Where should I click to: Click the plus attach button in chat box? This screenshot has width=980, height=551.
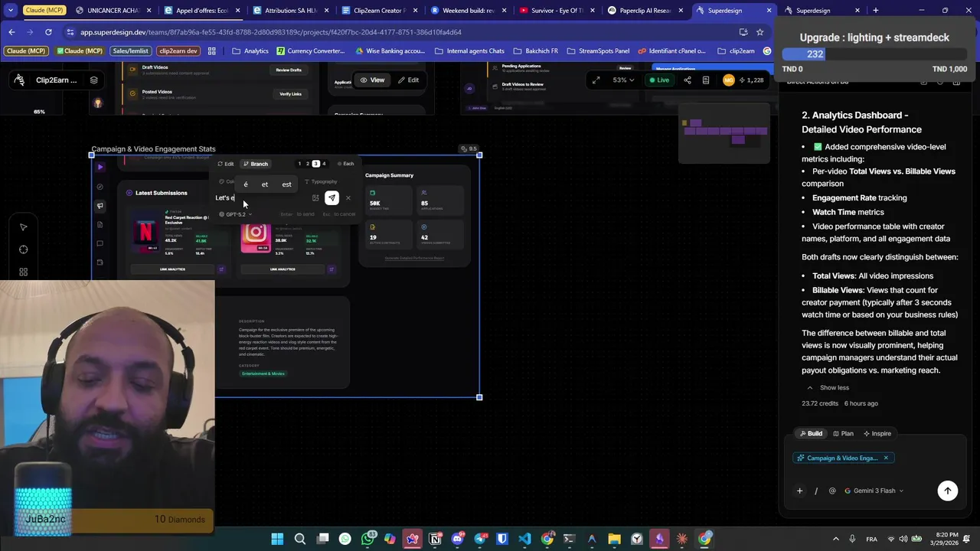click(x=799, y=491)
